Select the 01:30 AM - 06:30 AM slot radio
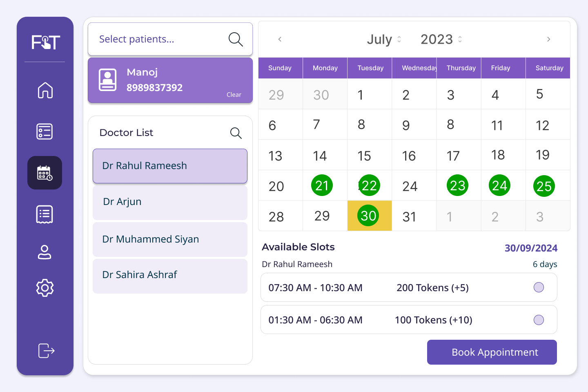This screenshot has width=588, height=392. tap(539, 320)
